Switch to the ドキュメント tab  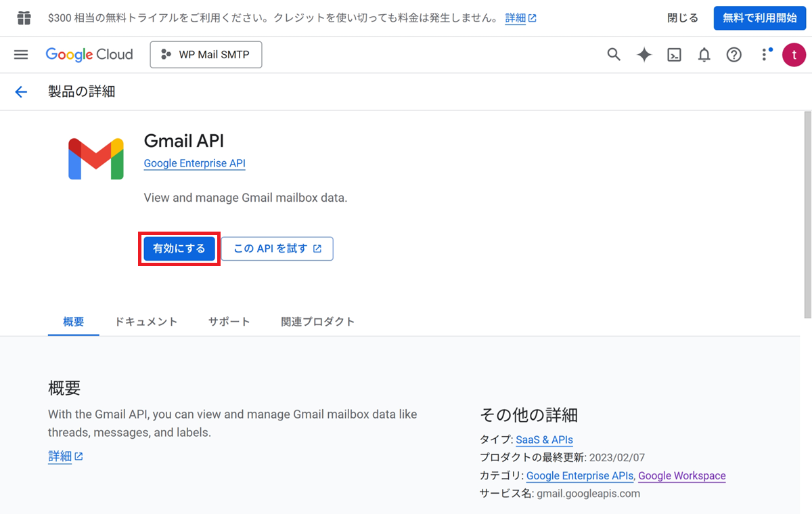pyautogui.click(x=146, y=322)
